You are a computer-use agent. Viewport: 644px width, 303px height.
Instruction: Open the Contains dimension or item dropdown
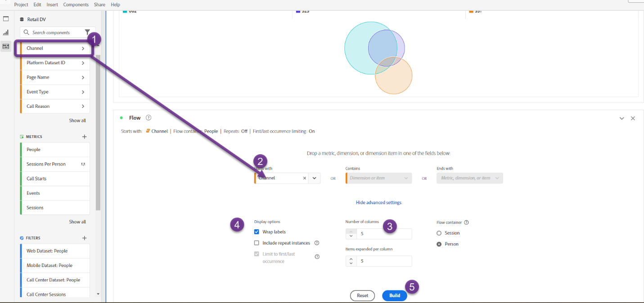coord(378,178)
